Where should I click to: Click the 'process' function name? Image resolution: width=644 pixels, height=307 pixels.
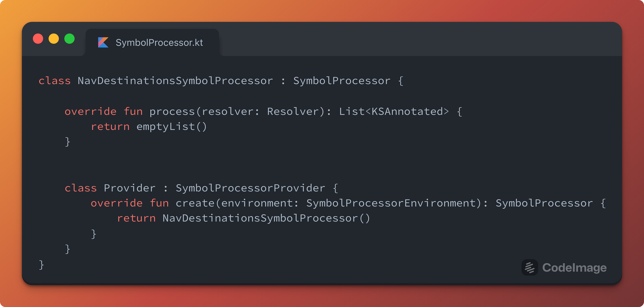point(172,111)
